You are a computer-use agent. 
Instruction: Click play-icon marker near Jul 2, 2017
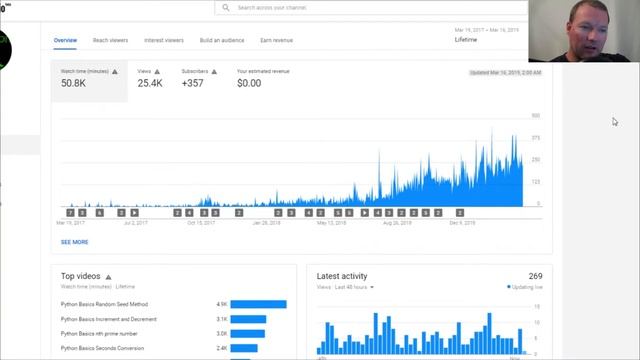(x=134, y=213)
